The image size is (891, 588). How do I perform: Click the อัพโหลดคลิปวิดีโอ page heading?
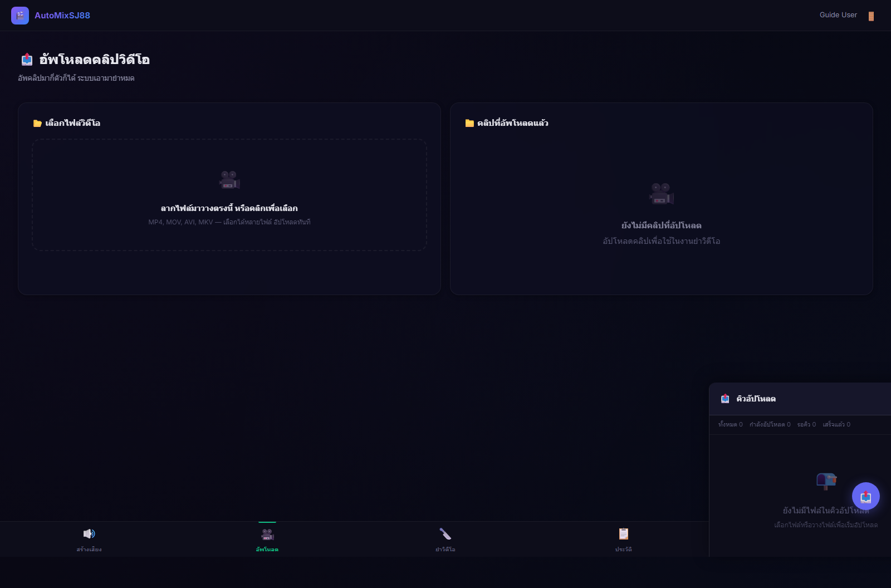pos(94,60)
